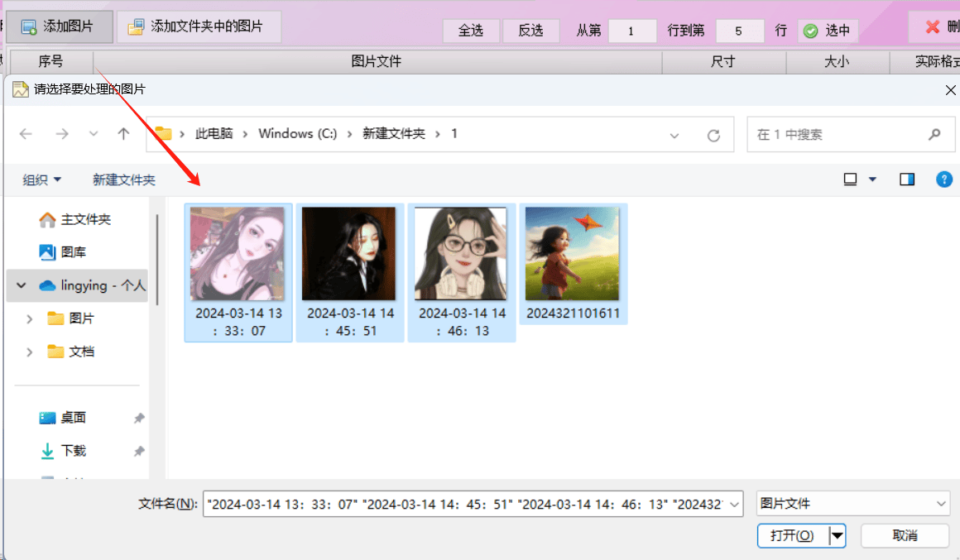Select the 2024321101611 kite image thumbnail

[573, 252]
